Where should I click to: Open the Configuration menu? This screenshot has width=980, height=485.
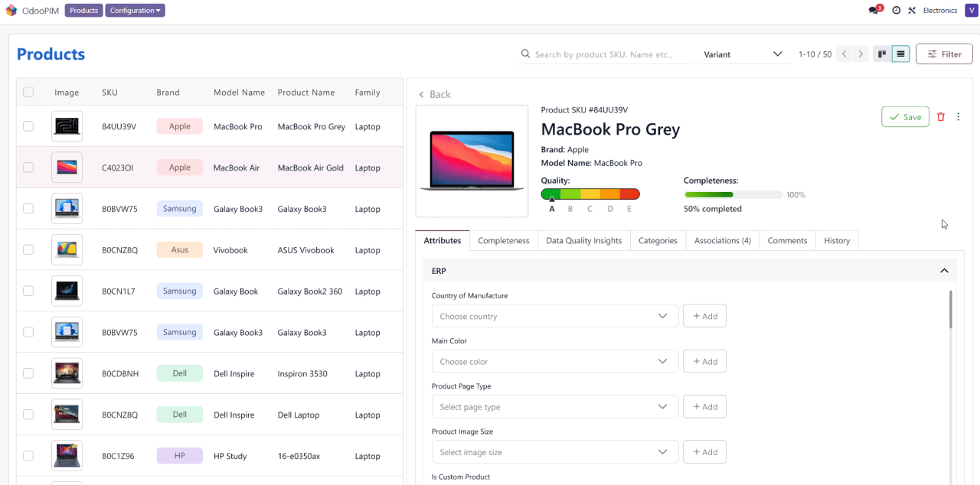[x=135, y=11]
